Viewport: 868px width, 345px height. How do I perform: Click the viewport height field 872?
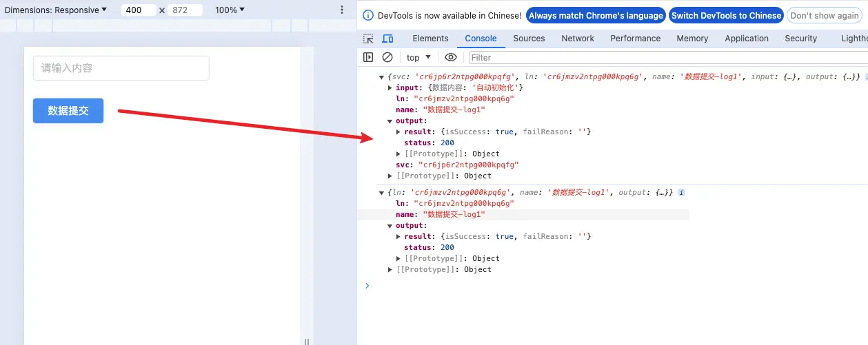pyautogui.click(x=185, y=10)
